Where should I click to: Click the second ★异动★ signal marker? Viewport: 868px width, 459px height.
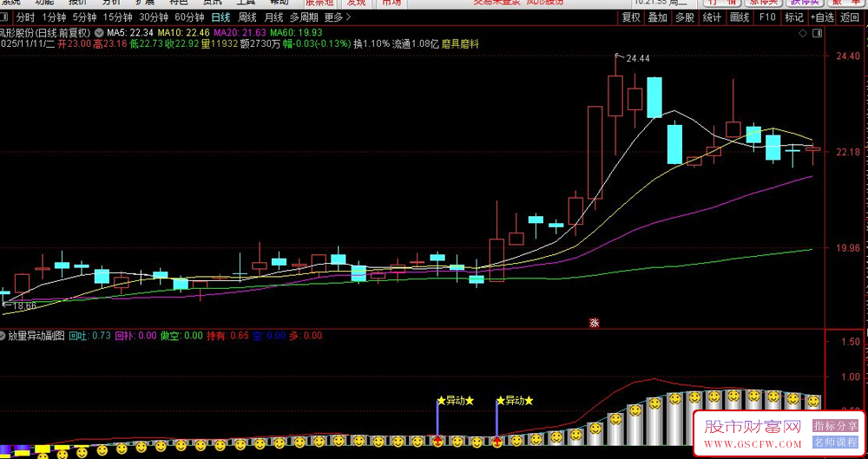point(514,400)
